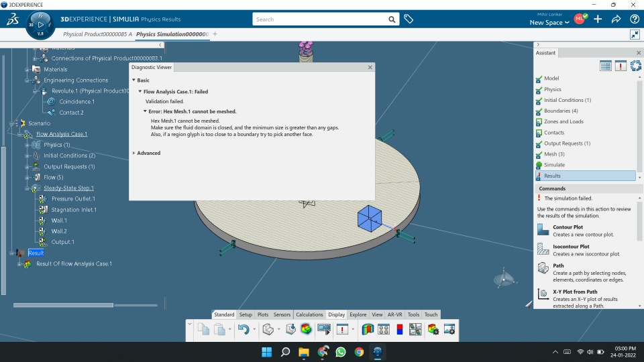The image size is (644, 362).
Task: Open diagnostics icon in Assistant panel
Action: coord(621,66)
